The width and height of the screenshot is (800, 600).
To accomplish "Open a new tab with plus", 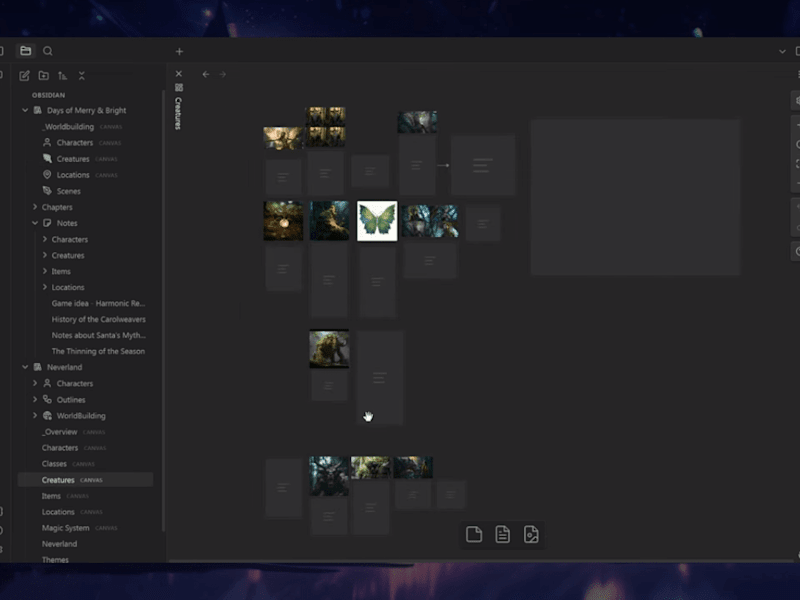I will 179,52.
